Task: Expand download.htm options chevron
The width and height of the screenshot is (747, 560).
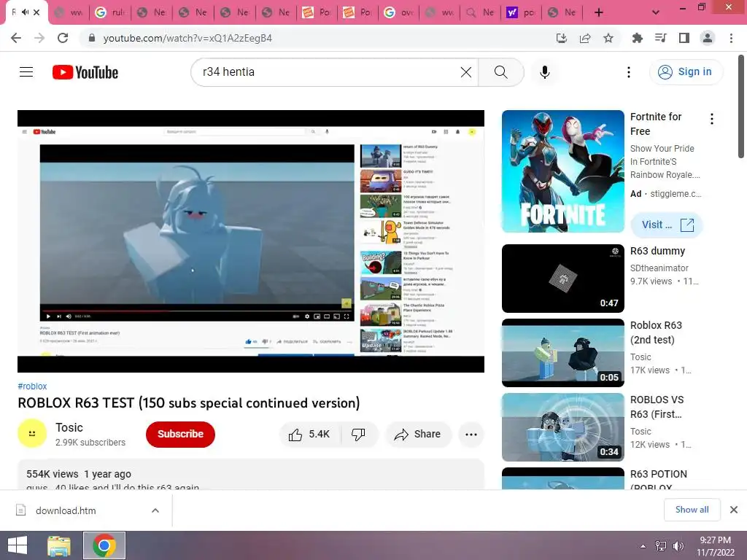Action: [155, 510]
